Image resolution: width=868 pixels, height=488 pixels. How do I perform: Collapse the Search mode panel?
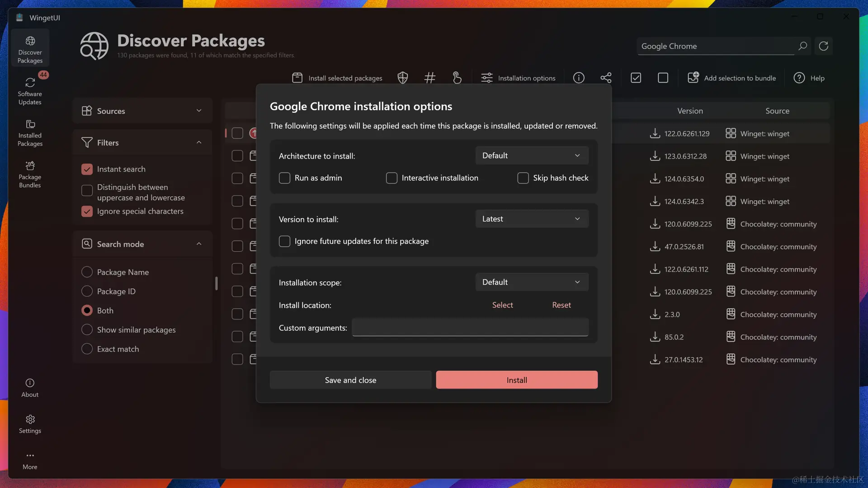pos(142,244)
